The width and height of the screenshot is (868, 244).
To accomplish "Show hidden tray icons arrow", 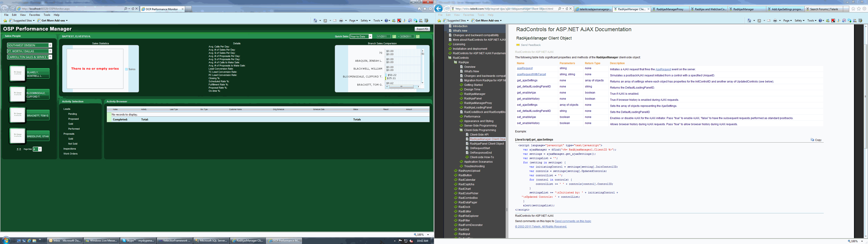I will 395,241.
